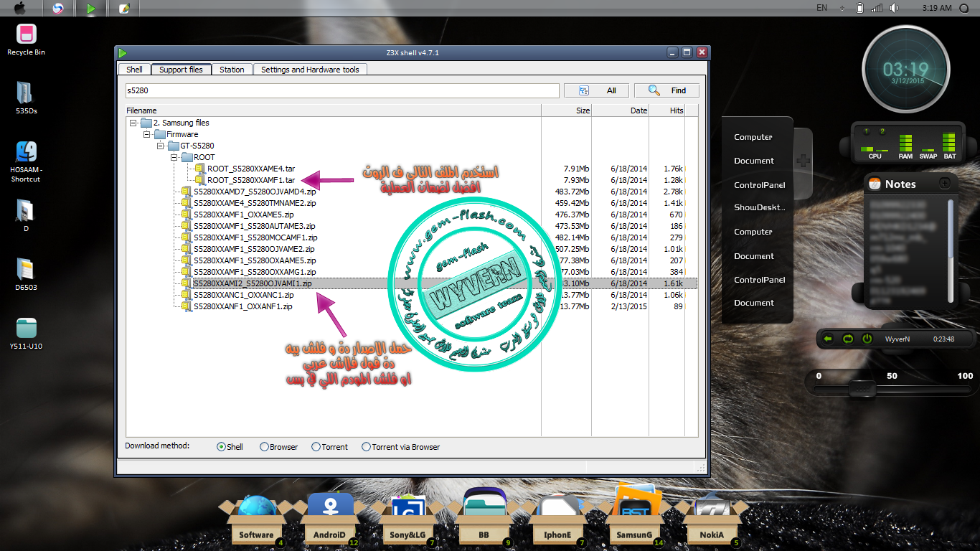Collapse the GT-S5280 folder node

click(x=159, y=146)
